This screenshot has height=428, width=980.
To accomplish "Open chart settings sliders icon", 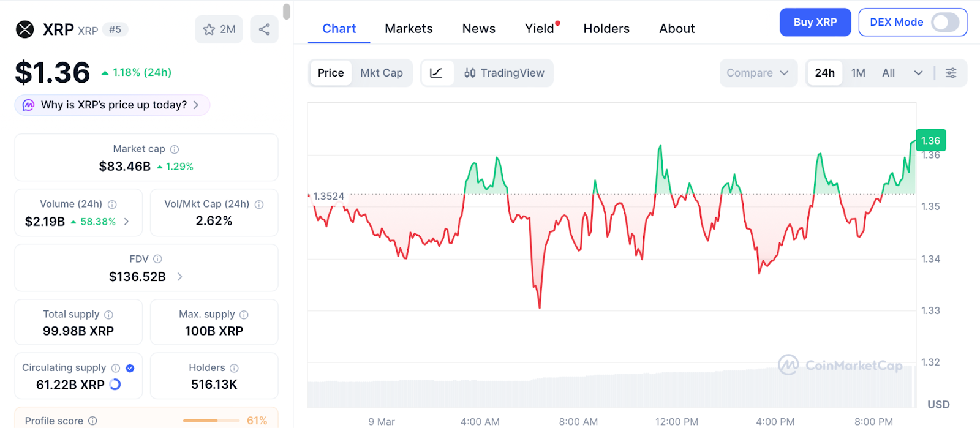I will coord(951,73).
